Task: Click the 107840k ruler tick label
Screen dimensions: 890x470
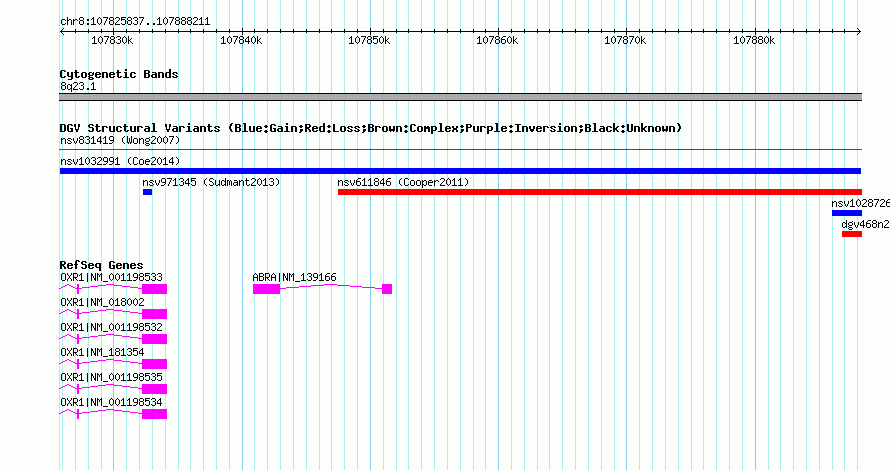Action: [x=241, y=40]
